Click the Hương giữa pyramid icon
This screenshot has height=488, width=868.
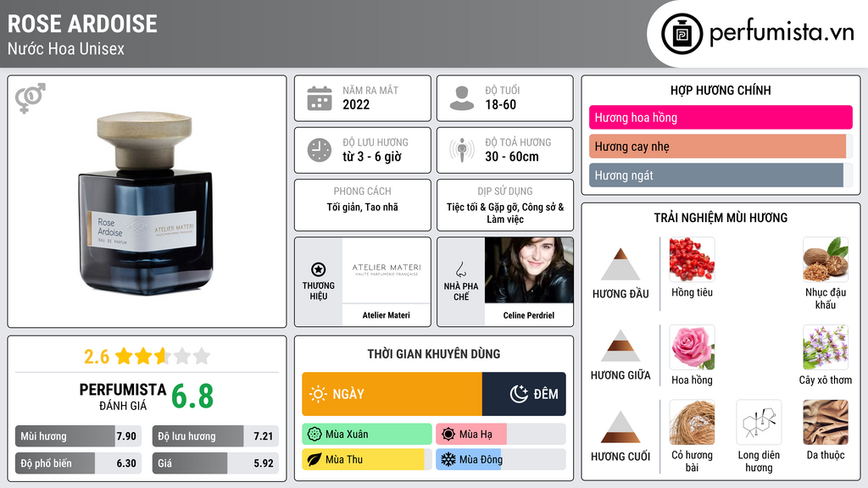[x=620, y=346]
